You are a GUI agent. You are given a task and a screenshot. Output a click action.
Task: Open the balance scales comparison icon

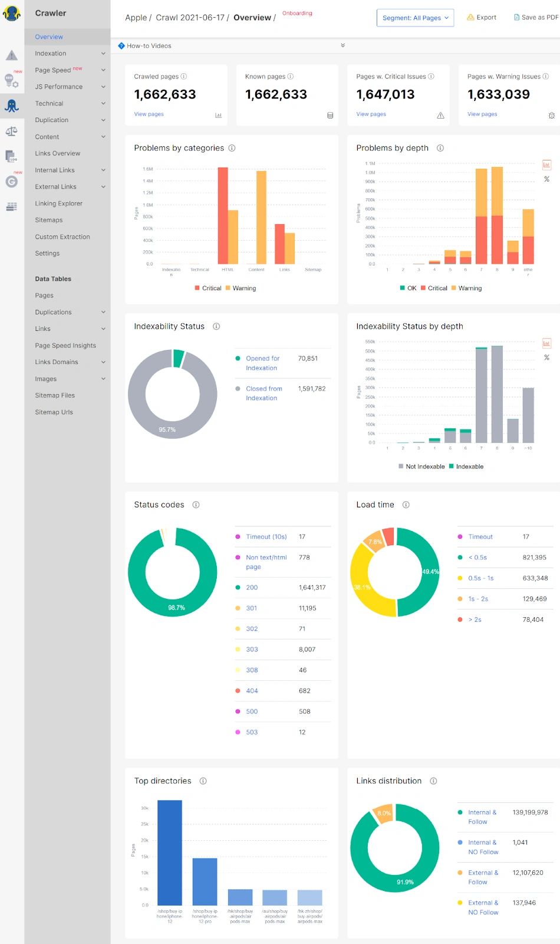click(12, 132)
